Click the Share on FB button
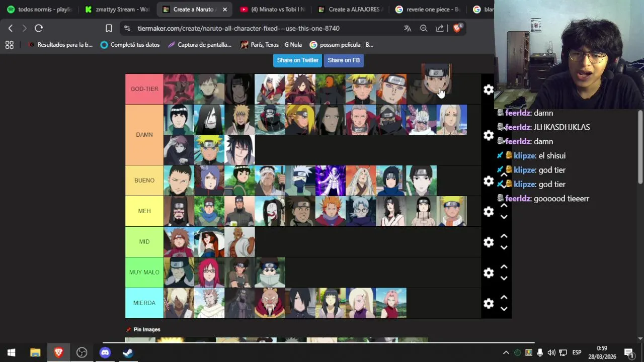 coord(344,60)
